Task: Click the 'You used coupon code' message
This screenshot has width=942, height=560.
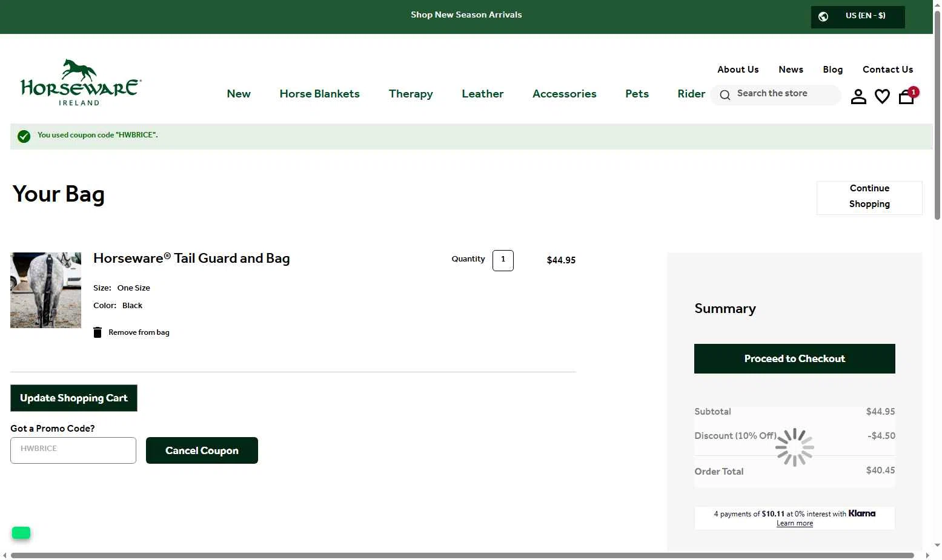Action: coord(98,135)
